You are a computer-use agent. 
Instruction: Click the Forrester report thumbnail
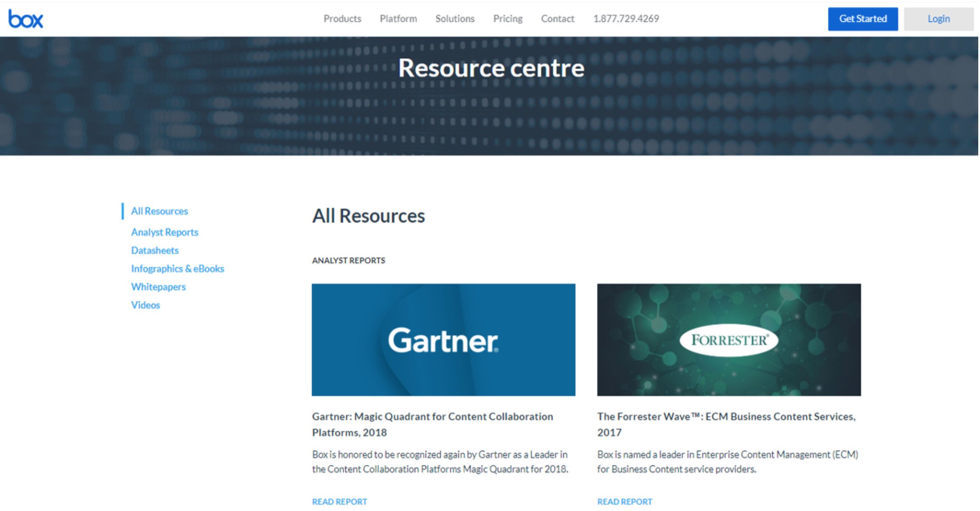(x=729, y=340)
